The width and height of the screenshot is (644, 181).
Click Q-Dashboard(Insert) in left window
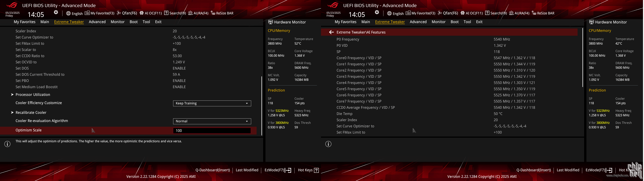(213, 170)
